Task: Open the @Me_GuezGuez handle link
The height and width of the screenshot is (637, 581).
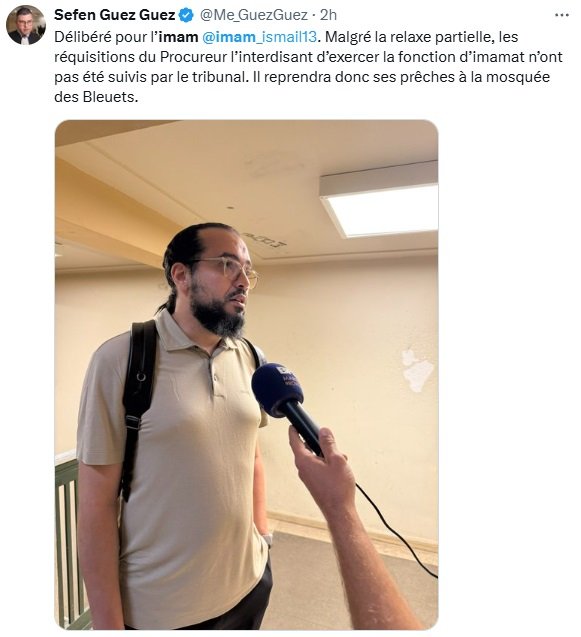Action: [254, 15]
